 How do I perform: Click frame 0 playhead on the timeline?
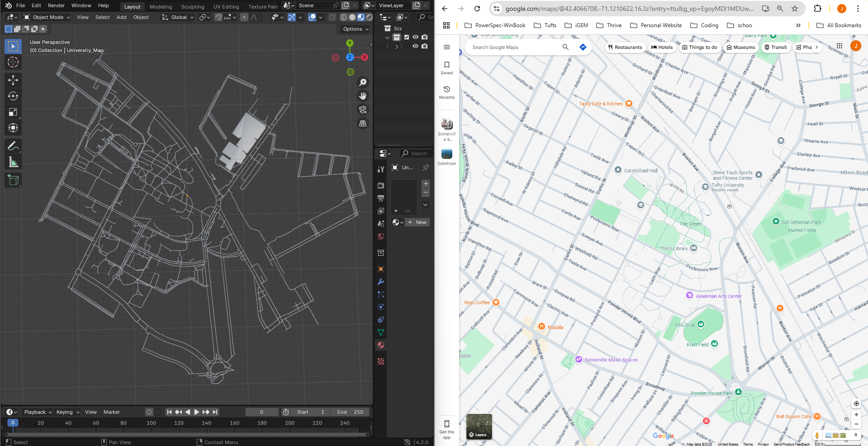coord(13,423)
